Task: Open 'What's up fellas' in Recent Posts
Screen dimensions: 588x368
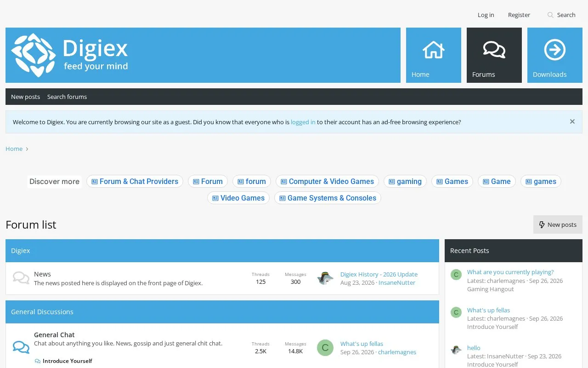Action: (x=488, y=310)
